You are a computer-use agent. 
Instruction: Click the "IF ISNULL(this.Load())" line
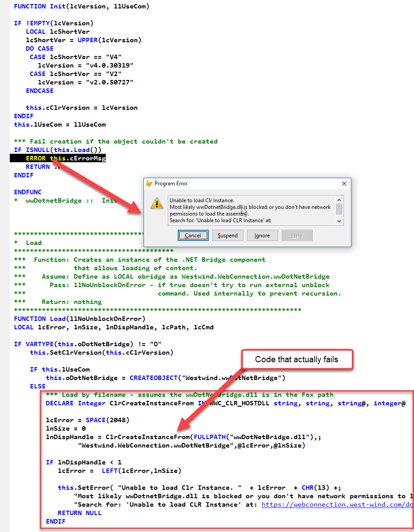point(58,150)
